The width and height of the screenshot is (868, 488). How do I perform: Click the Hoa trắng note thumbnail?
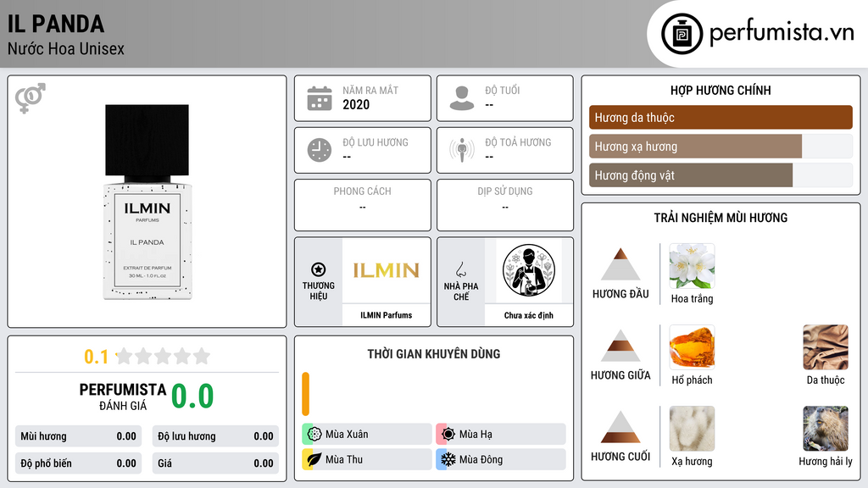[692, 266]
